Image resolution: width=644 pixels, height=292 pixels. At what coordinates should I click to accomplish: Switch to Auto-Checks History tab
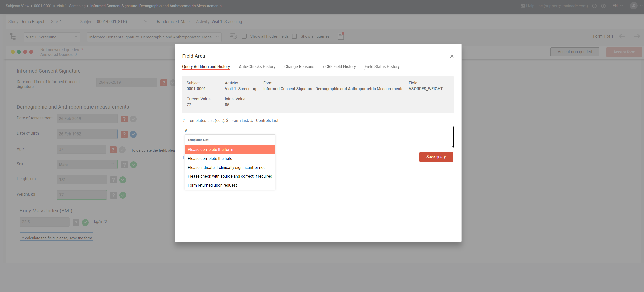(x=257, y=67)
